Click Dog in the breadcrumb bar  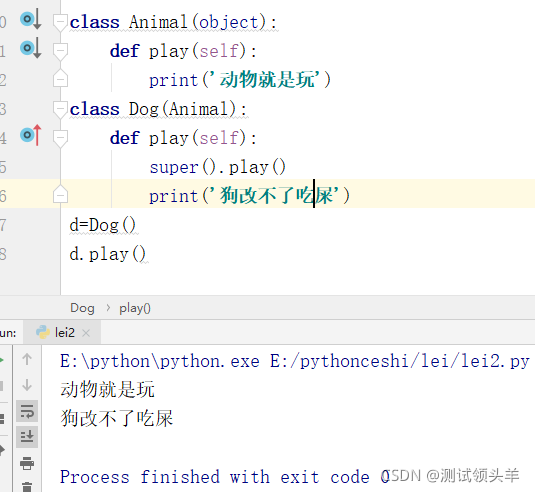pos(82,308)
